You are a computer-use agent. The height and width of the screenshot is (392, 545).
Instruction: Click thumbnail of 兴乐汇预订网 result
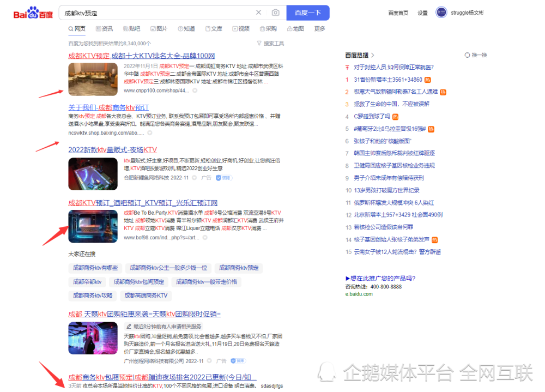[x=93, y=226]
